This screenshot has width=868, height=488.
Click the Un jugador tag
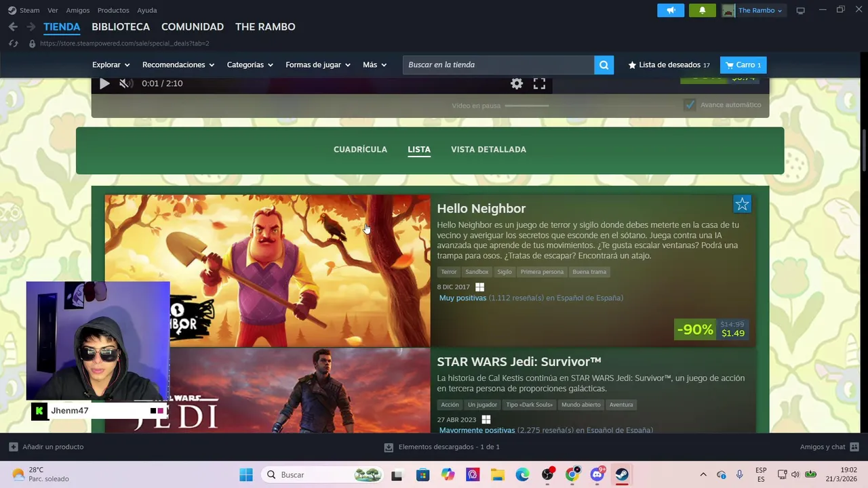[482, 405]
